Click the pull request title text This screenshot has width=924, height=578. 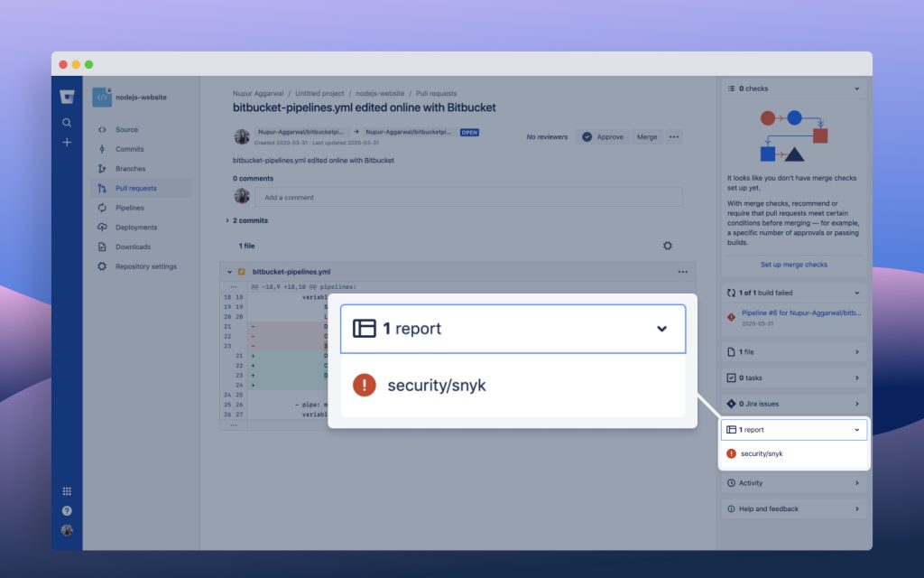365,108
